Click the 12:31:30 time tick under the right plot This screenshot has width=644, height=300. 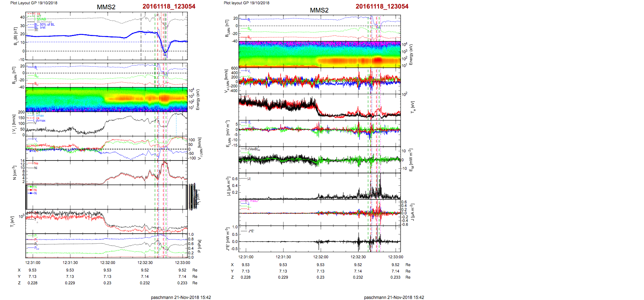[283, 257]
